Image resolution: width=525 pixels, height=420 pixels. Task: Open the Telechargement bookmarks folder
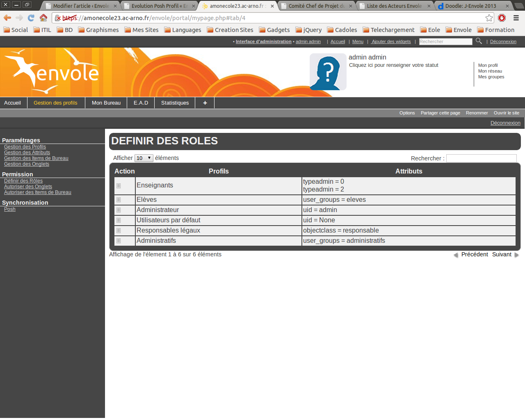pyautogui.click(x=388, y=30)
